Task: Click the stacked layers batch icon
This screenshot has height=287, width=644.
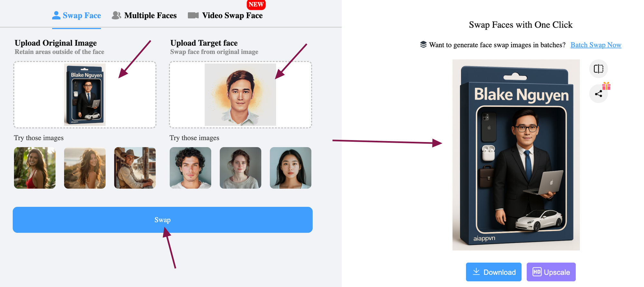Action: 423,44
